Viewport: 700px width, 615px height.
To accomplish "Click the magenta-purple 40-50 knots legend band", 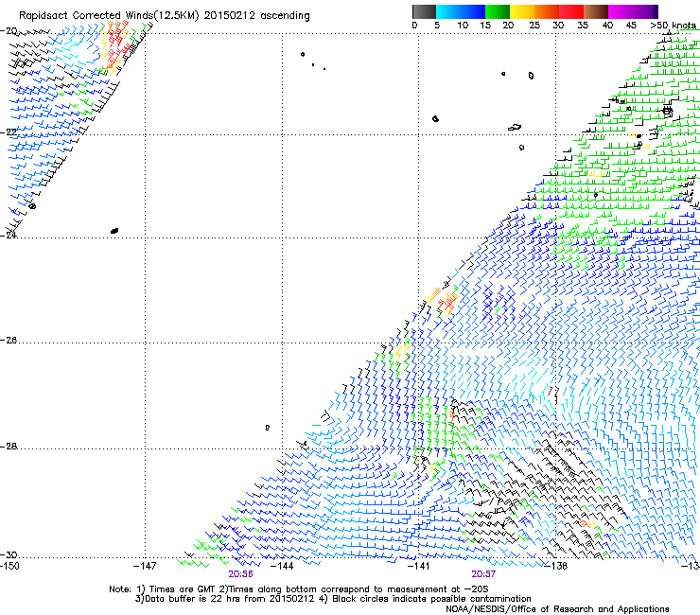I will pos(633,11).
